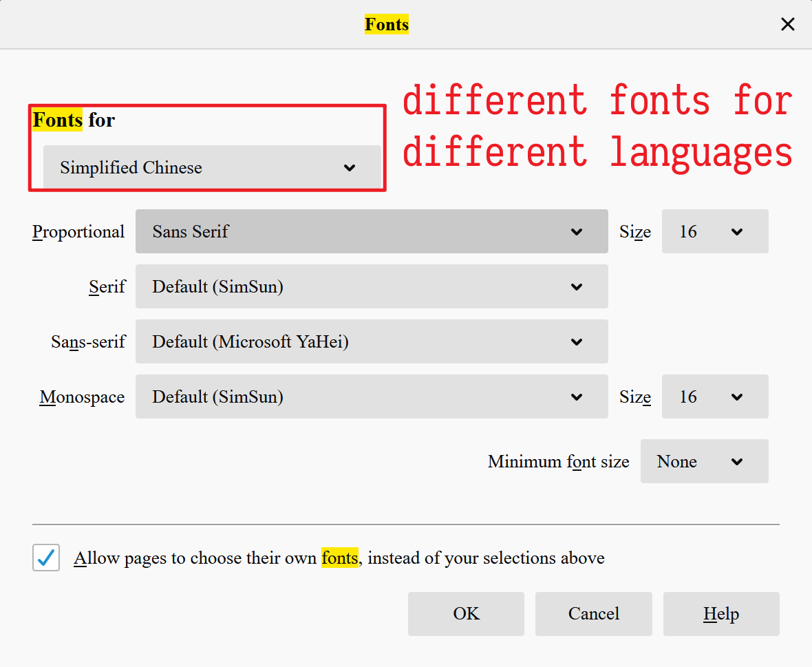Click the Minimum font size label
This screenshot has width=812, height=667.
(x=558, y=461)
